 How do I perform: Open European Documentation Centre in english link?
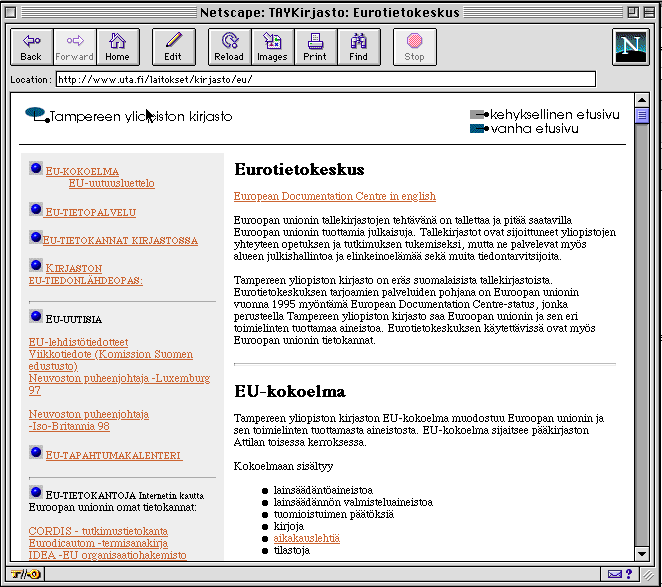335,196
